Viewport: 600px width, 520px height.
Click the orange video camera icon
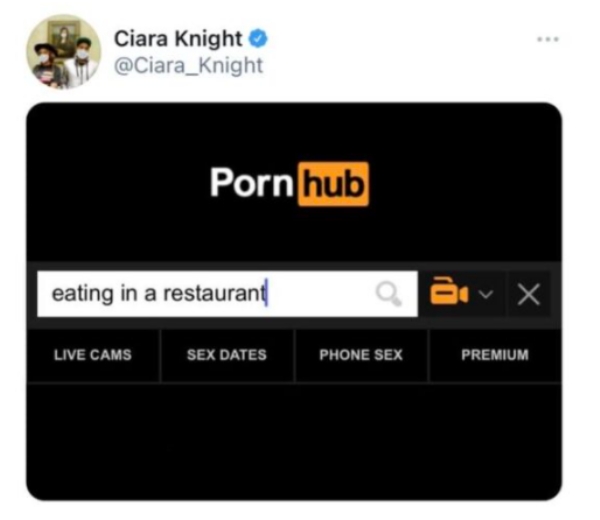click(449, 291)
